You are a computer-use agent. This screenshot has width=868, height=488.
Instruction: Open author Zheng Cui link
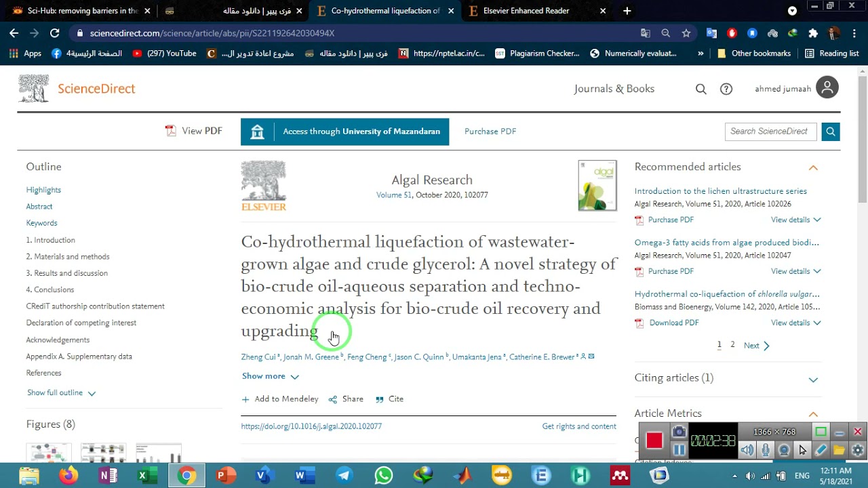point(258,357)
